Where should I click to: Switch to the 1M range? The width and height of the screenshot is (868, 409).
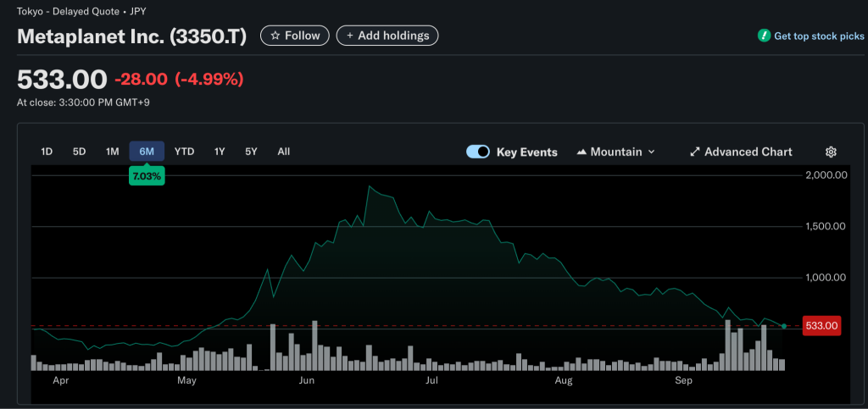coord(113,152)
